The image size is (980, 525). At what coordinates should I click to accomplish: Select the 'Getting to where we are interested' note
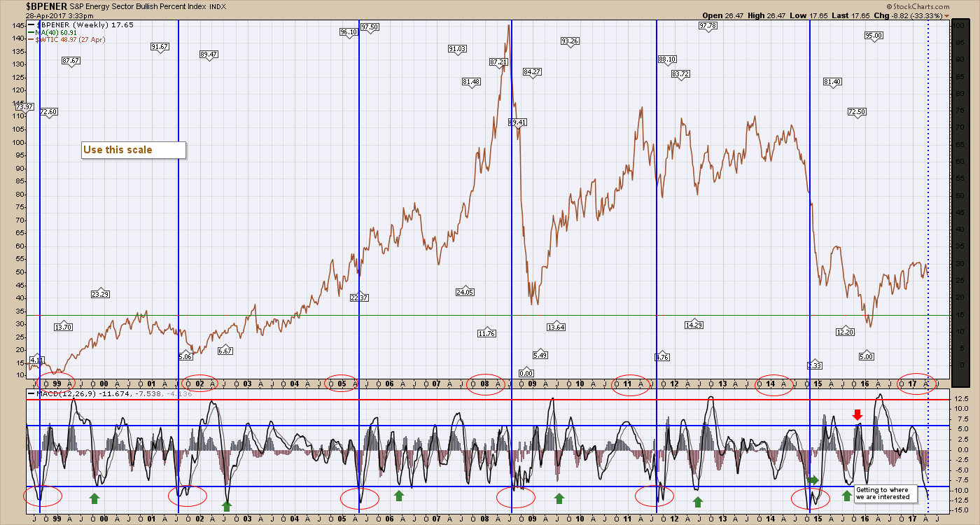tap(885, 493)
